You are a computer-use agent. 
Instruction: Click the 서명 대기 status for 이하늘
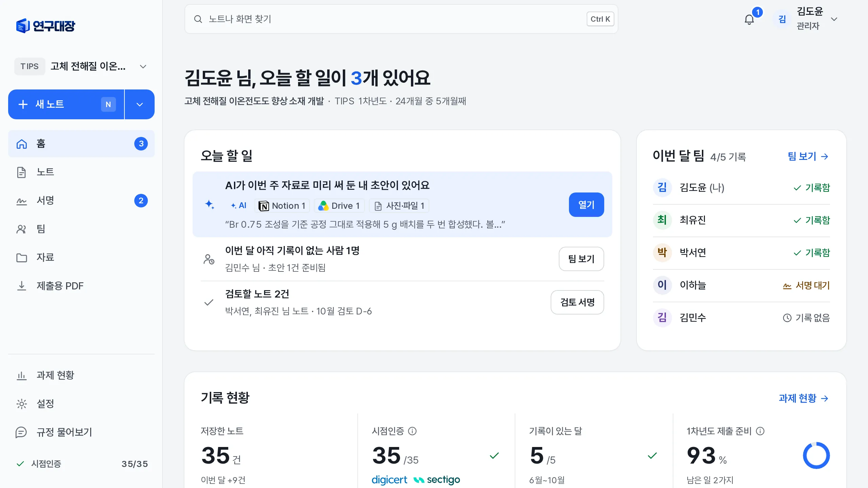tap(806, 286)
